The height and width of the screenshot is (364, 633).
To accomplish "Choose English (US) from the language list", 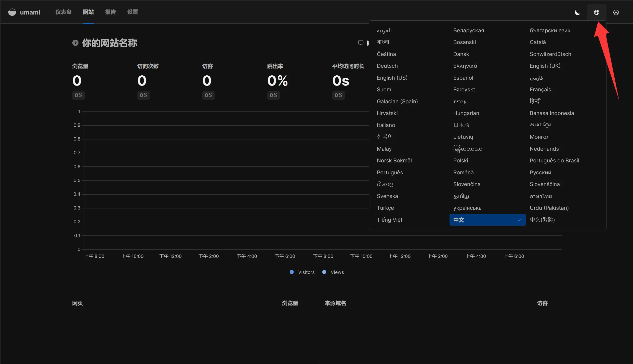I will coord(392,78).
